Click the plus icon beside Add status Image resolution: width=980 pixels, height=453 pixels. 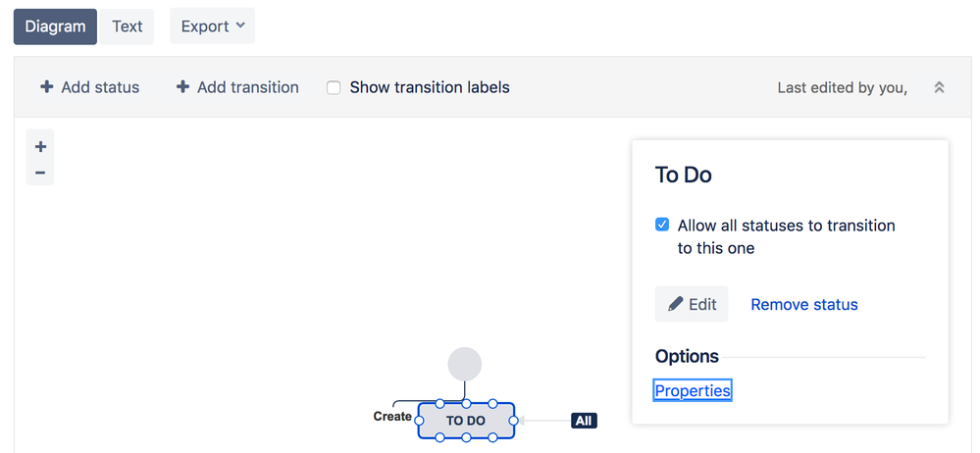pos(47,87)
